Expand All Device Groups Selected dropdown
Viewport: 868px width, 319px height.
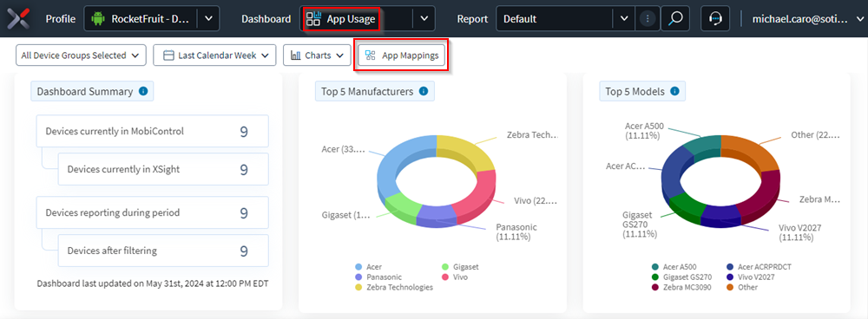pos(81,55)
